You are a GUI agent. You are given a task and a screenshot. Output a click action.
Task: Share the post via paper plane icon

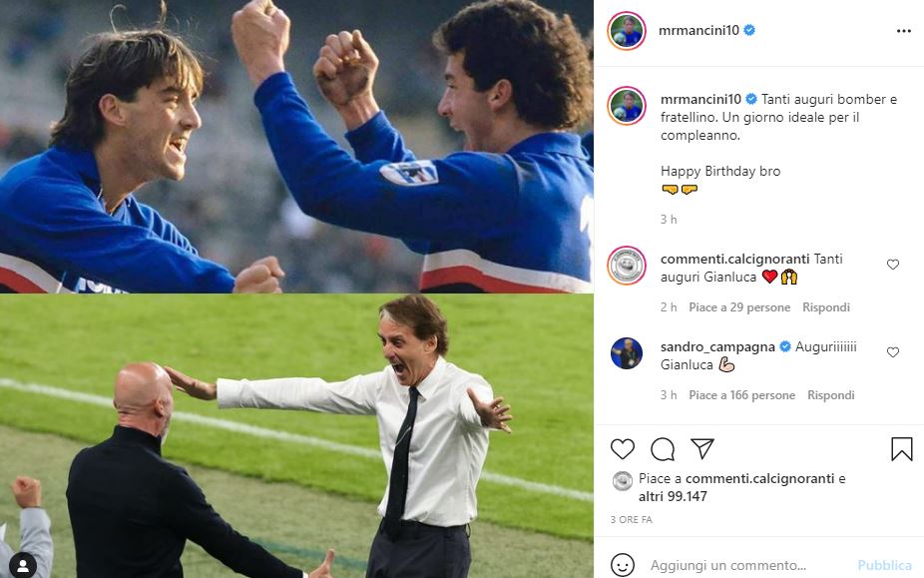click(x=702, y=449)
